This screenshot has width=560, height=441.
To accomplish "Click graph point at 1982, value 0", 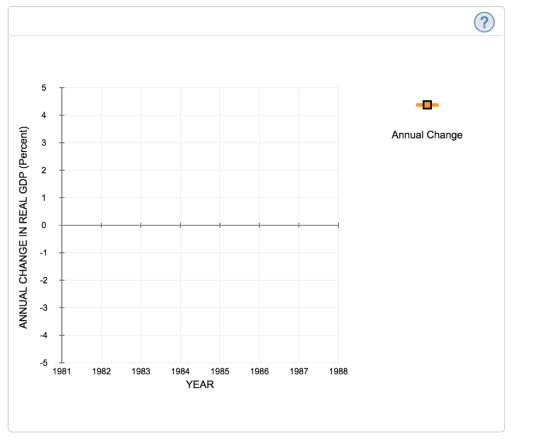I will point(101,225).
